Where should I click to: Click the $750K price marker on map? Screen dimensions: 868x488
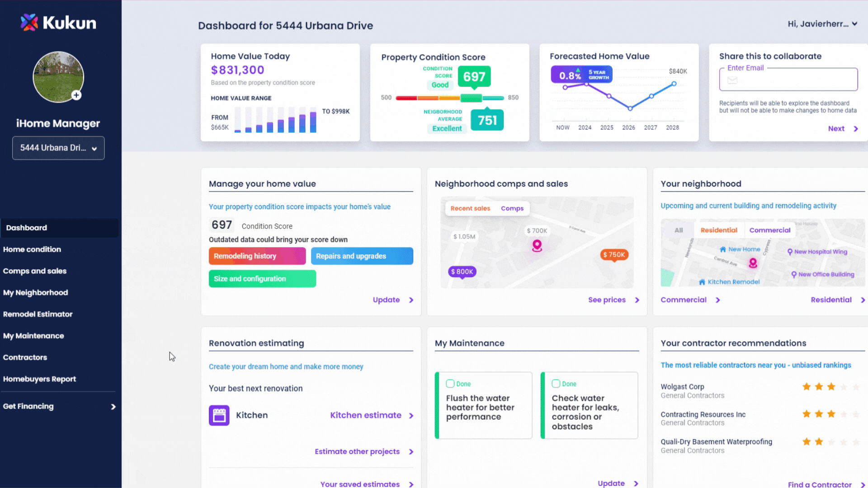[614, 255]
